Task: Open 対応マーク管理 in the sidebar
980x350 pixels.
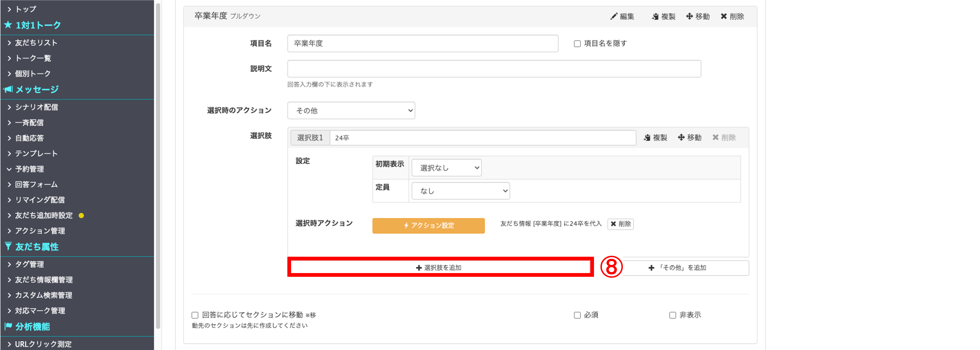Action: pos(40,311)
